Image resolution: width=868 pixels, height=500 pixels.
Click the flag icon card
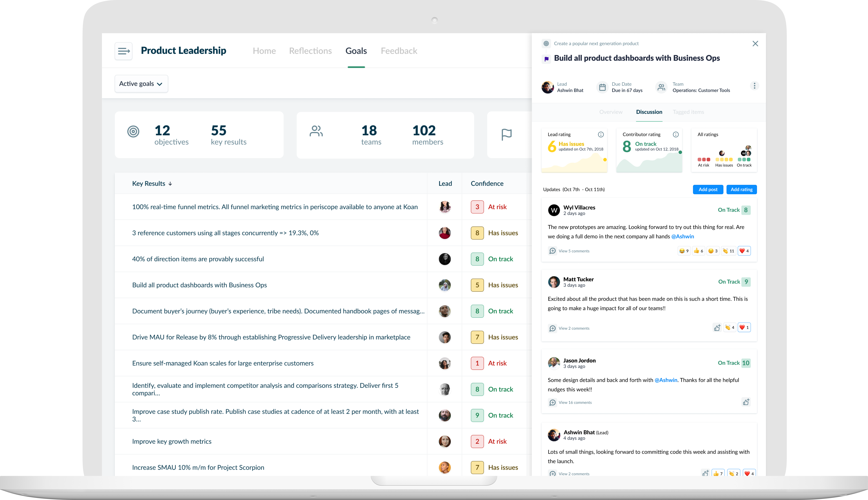[x=507, y=135]
